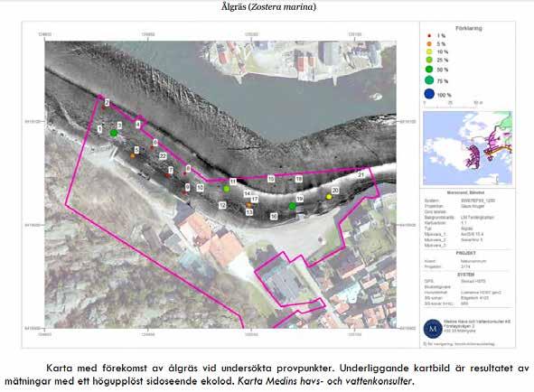Click the blue 100 % legend dot
This screenshot has height=392, width=534.
point(429,94)
